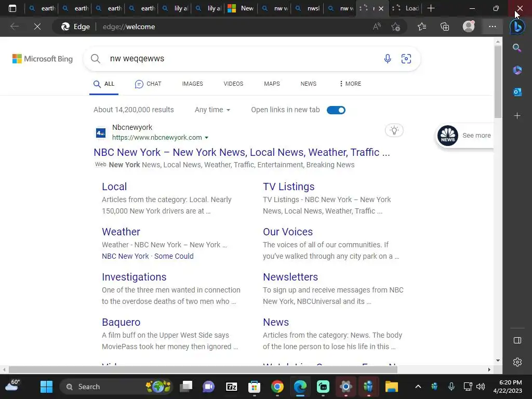Viewport: 532px width, 399px height.
Task: Add this page to favorites
Action: (395, 26)
